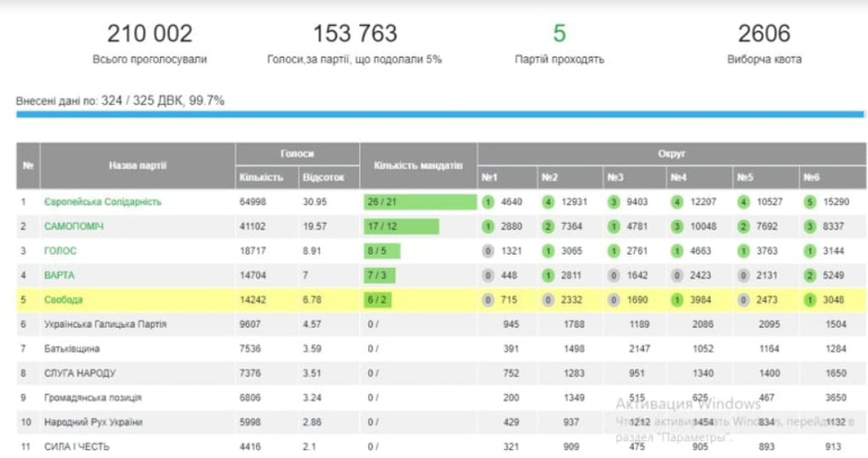The width and height of the screenshot is (868, 458).
Task: Click the САМОПОМІЧ badge beside 4781 in №3
Action: tap(612, 227)
